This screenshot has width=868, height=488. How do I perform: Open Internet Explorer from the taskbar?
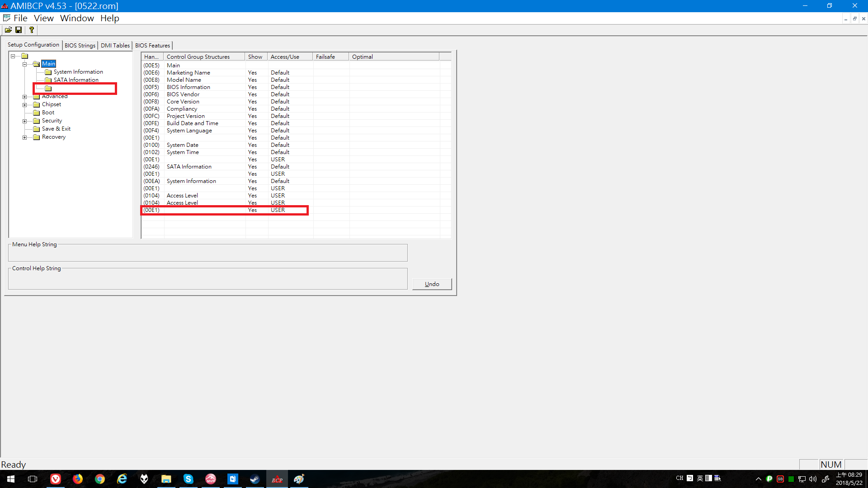122,479
